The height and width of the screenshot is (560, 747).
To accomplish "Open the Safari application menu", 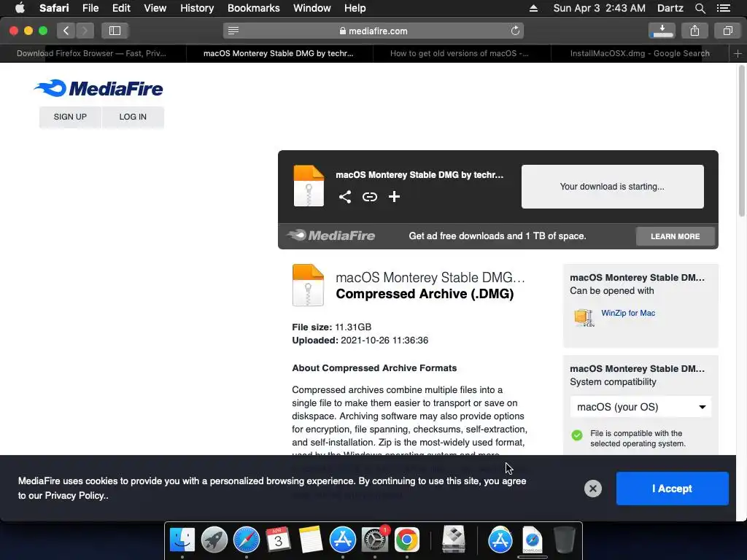I will click(x=54, y=8).
